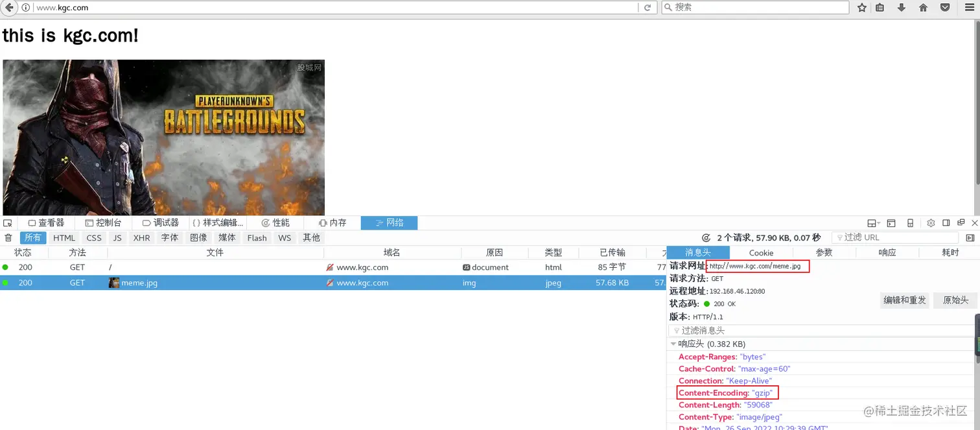The height and width of the screenshot is (430, 980).
Task: Toggle responsive design mode
Action: (x=910, y=222)
